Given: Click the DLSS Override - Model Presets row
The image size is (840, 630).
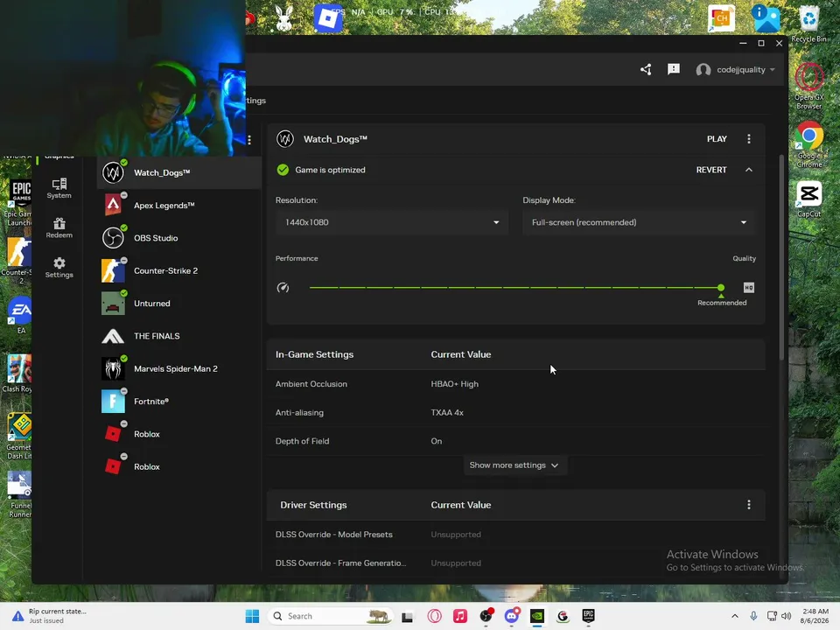Looking at the screenshot, I should click(x=515, y=535).
